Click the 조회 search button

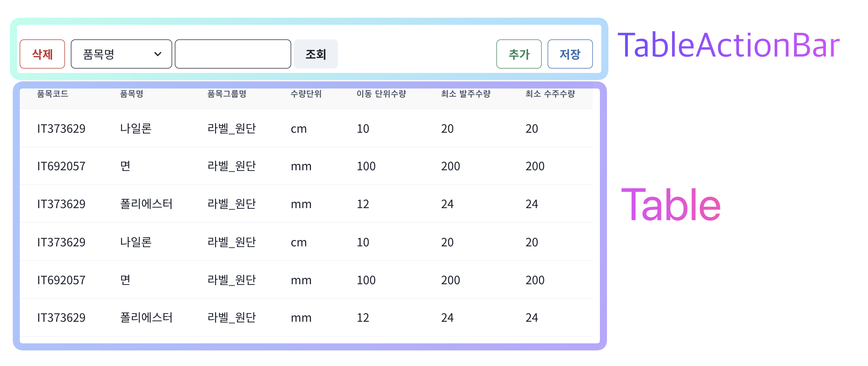tap(315, 54)
